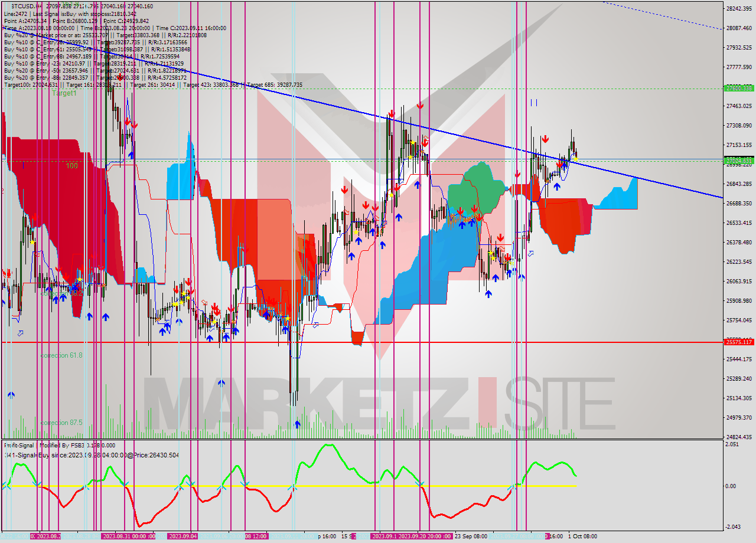Click the 26843.285 price axis label
This screenshot has height=543, width=756.
(739, 184)
